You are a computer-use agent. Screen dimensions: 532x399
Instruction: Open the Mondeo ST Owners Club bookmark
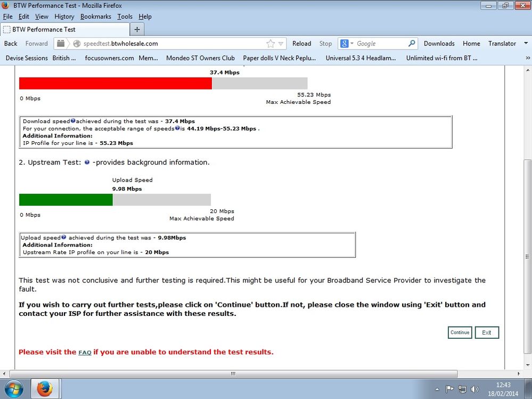(x=200, y=58)
